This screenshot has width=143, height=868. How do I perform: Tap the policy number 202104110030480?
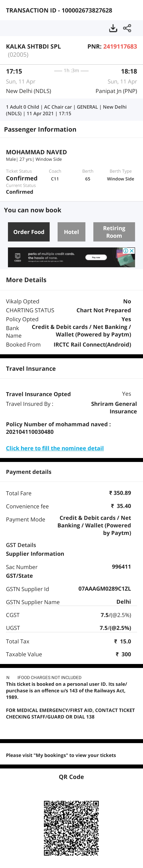tap(30, 432)
